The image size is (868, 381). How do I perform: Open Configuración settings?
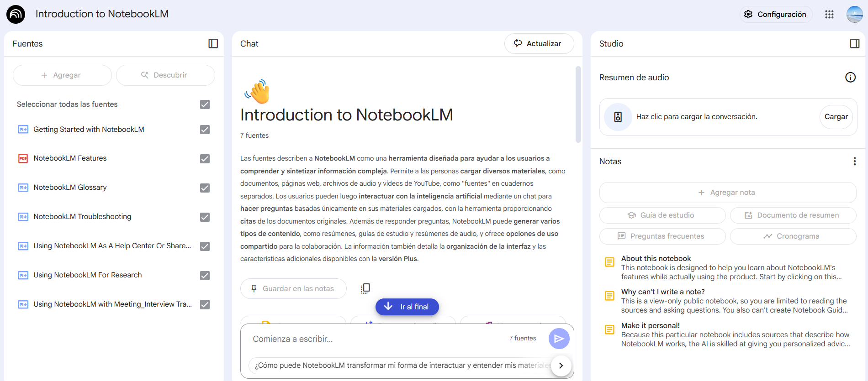(x=776, y=14)
